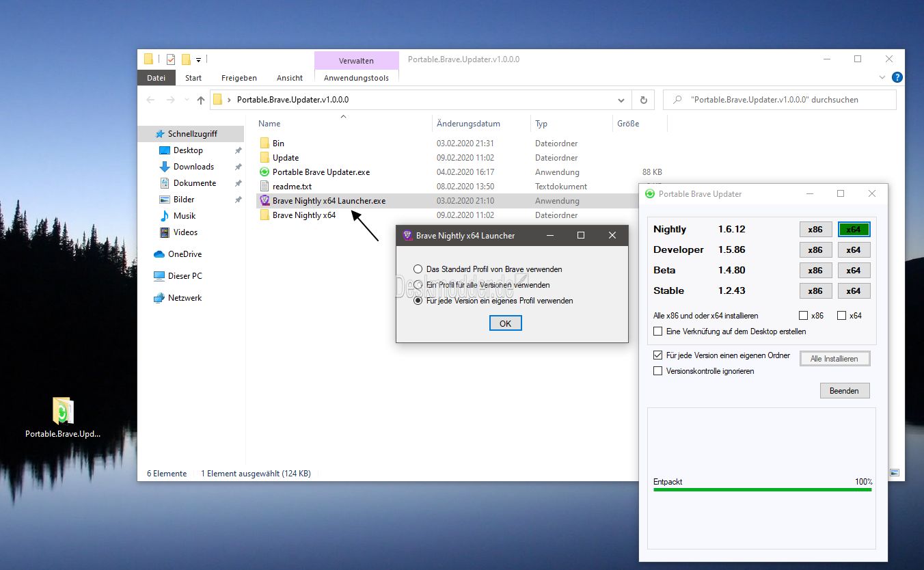Viewport: 924px width, 570px height.
Task: Enable 'Versionskontrolle ignorieren' checkbox
Action: click(x=658, y=371)
